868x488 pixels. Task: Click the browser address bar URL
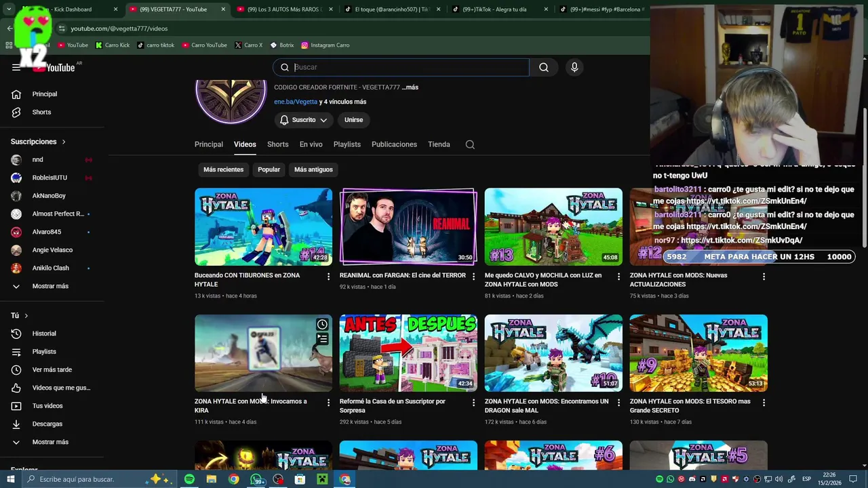point(119,28)
